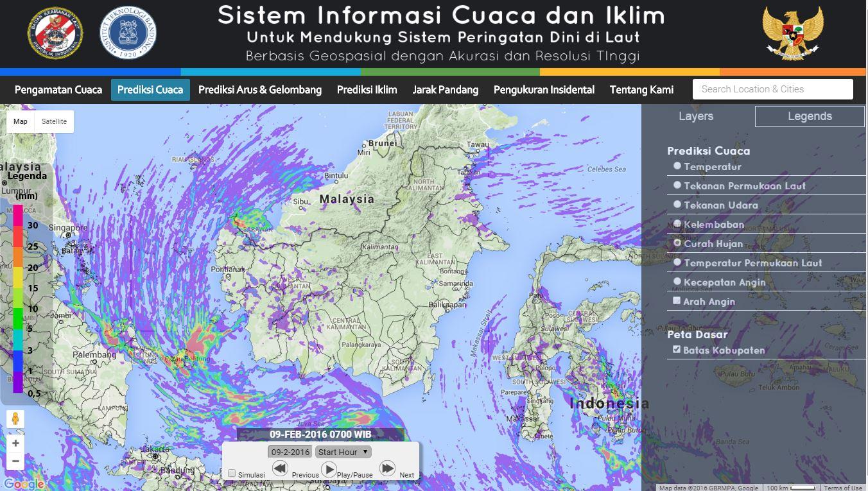
Task: Focus the Search Location & Cities box
Action: coord(773,89)
